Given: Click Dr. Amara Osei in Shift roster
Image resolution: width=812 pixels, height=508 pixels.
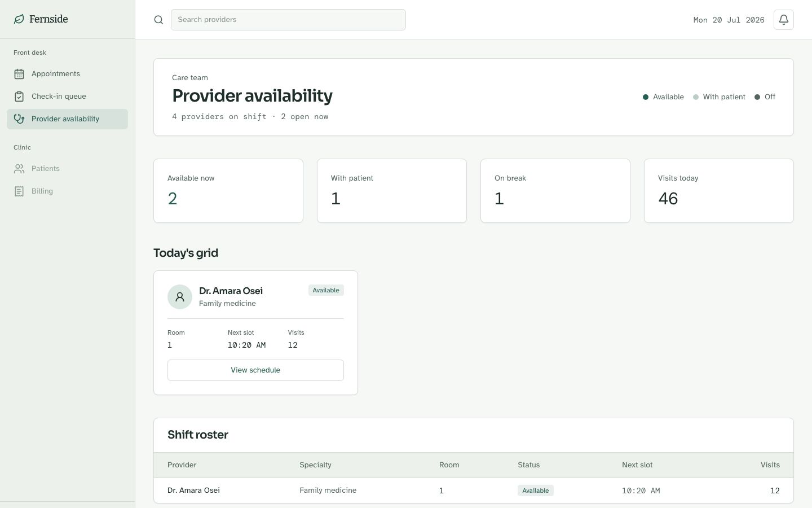Looking at the screenshot, I should [193, 491].
